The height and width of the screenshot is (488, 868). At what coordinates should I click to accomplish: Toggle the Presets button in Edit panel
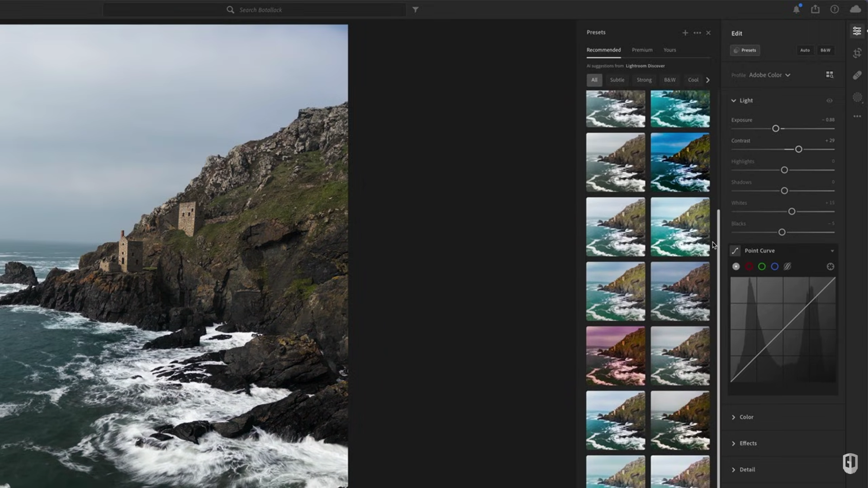tap(745, 50)
